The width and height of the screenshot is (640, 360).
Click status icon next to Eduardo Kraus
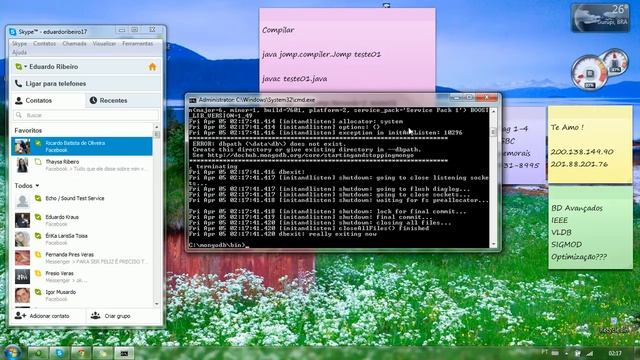click(38, 217)
